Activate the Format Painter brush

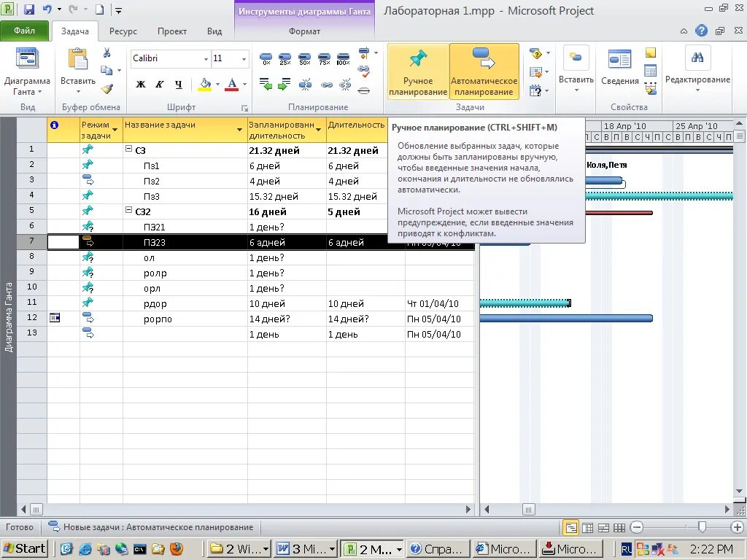[x=107, y=88]
